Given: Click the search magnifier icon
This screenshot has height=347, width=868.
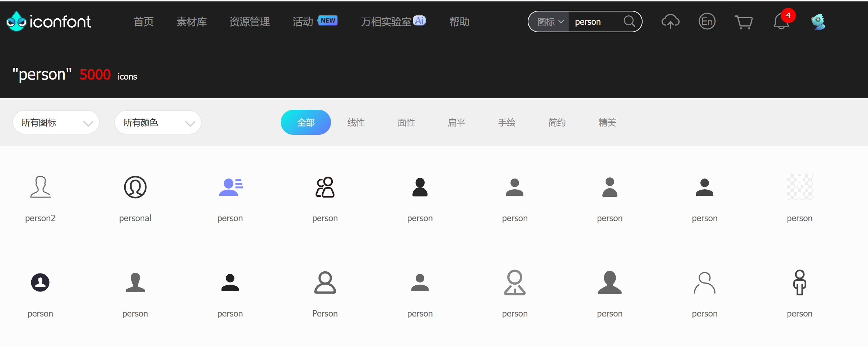Looking at the screenshot, I should 629,22.
